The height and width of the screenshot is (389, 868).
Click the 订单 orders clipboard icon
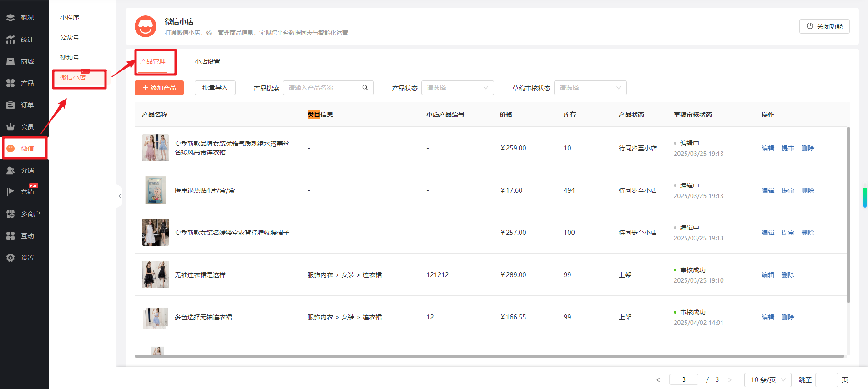[10, 105]
